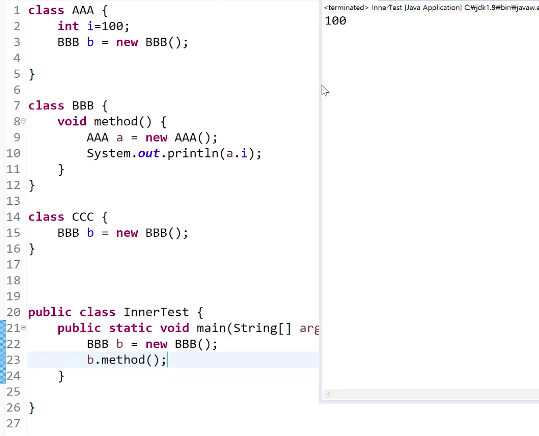Click the terminated InnerTest console header text

click(x=431, y=8)
